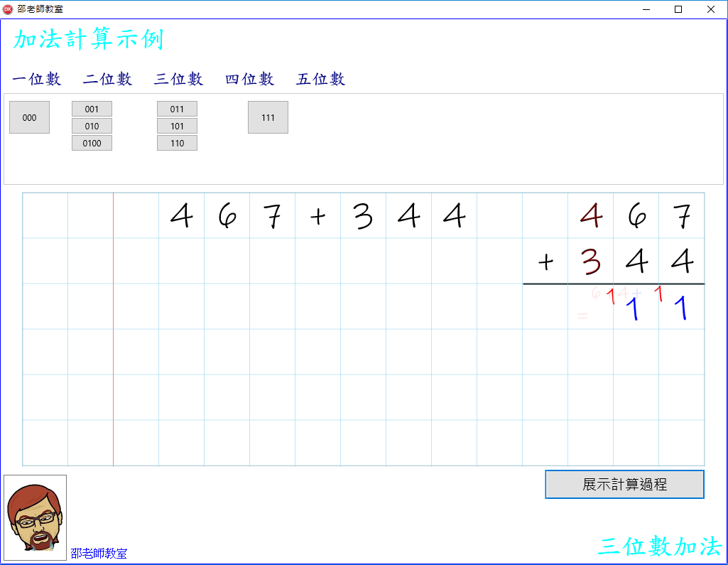Screen dimensions: 728x565
Task: Click the red carry digit above tens column
Action: pyautogui.click(x=658, y=293)
